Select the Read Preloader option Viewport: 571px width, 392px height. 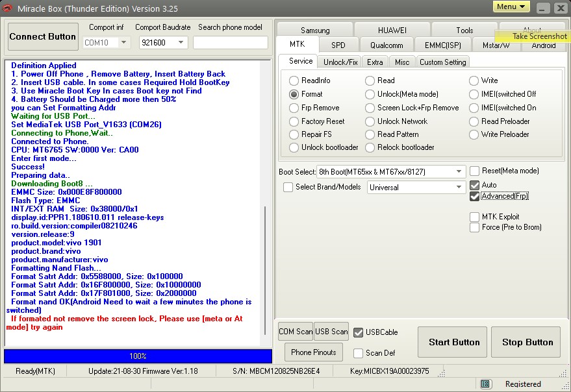click(x=474, y=121)
